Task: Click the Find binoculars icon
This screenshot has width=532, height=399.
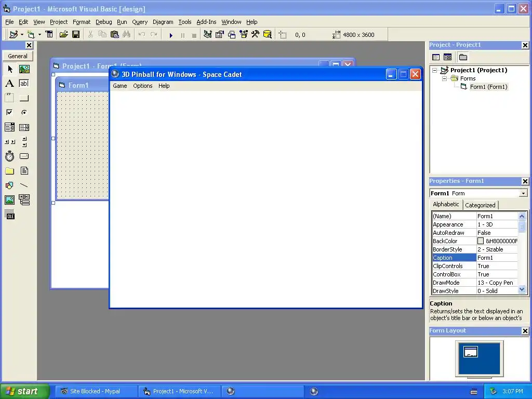Action: [x=127, y=34]
